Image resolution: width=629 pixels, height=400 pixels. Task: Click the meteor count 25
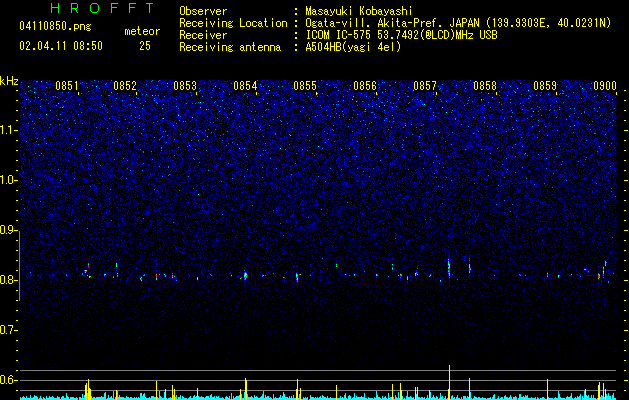tap(145, 46)
